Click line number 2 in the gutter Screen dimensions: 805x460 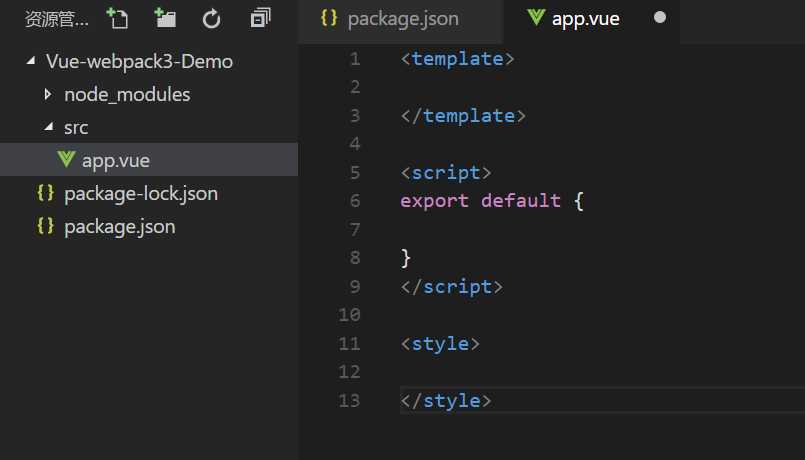(x=355, y=87)
